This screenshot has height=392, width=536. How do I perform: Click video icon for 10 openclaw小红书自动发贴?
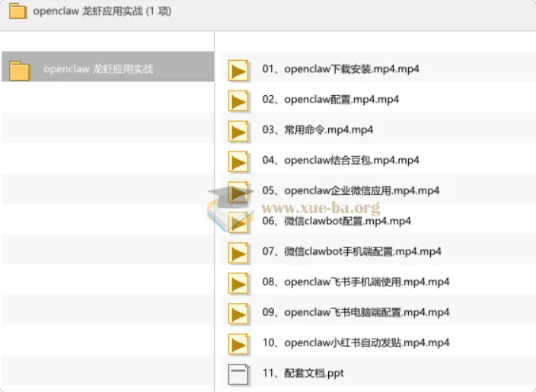(x=238, y=344)
